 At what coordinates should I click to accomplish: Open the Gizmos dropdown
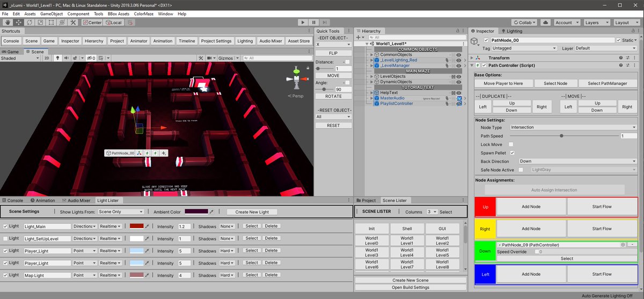228,58
